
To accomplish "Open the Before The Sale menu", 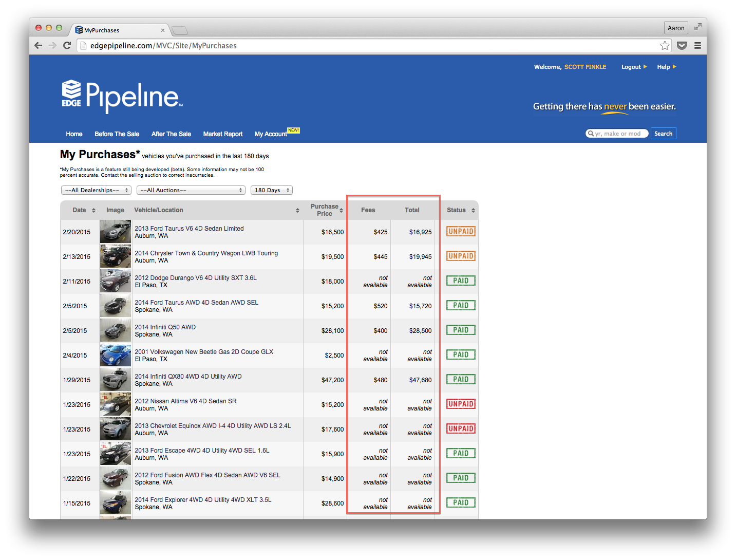I will (117, 134).
